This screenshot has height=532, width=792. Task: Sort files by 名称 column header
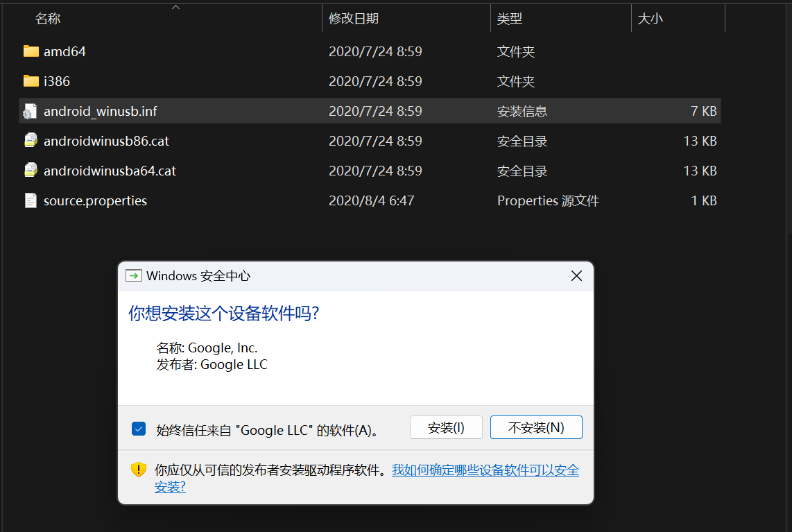48,19
